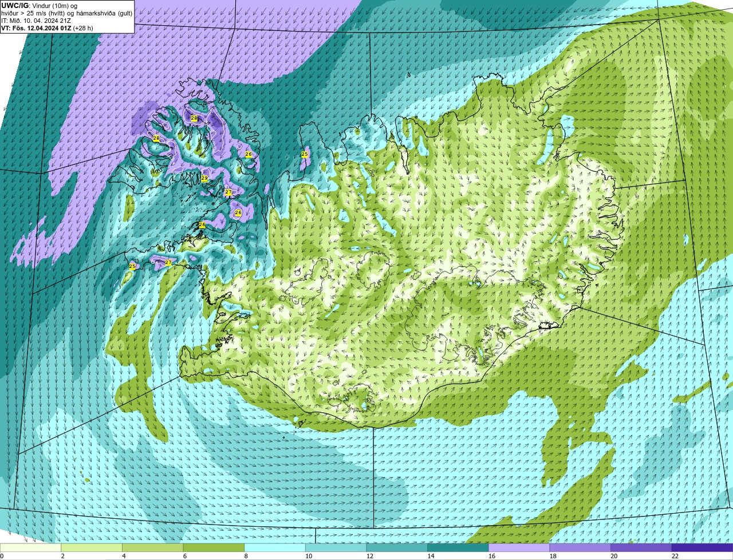Click the valid time "VT: Fös. 12.04.2024 01Z"
The width and height of the screenshot is (733, 560).
(36, 28)
